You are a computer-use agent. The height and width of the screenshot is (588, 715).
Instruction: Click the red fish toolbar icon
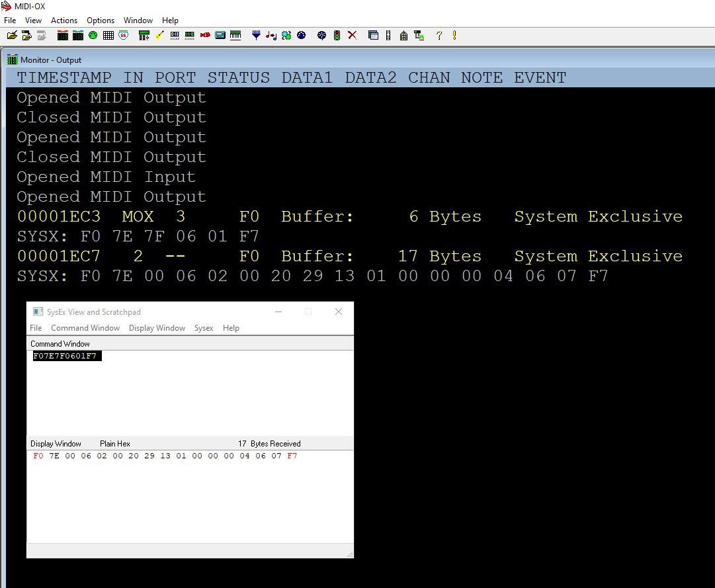tap(205, 36)
